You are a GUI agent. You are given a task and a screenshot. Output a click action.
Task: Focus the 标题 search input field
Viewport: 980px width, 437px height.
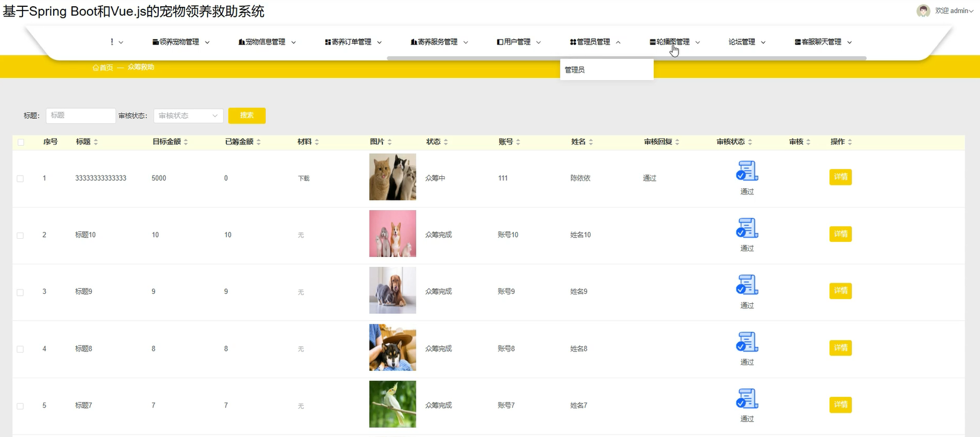pos(81,116)
